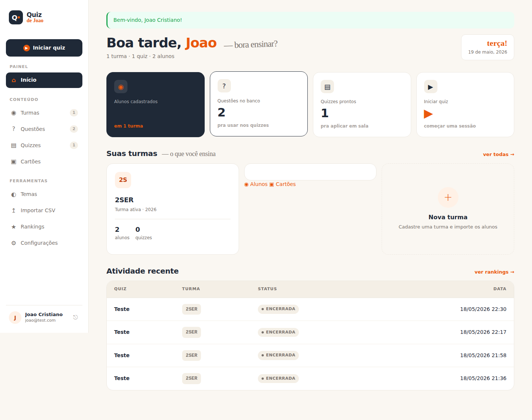This screenshot has height=420, width=532.
Task: Click começar uma sessão text
Action: pyautogui.click(x=450, y=126)
